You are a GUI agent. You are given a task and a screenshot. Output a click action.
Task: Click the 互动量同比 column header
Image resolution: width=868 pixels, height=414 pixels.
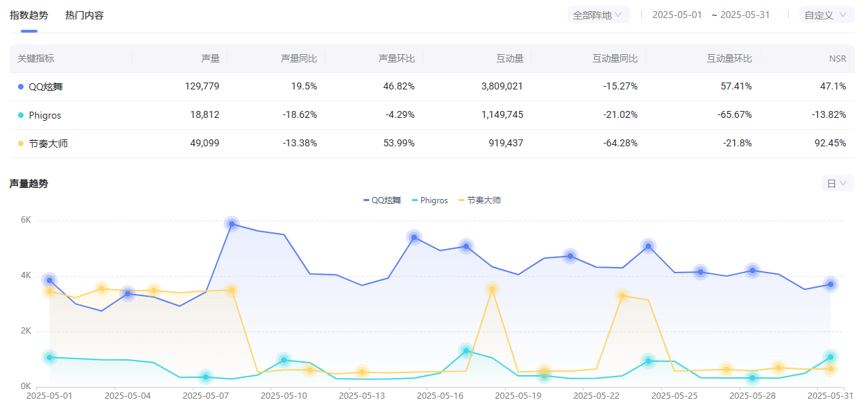pos(615,59)
